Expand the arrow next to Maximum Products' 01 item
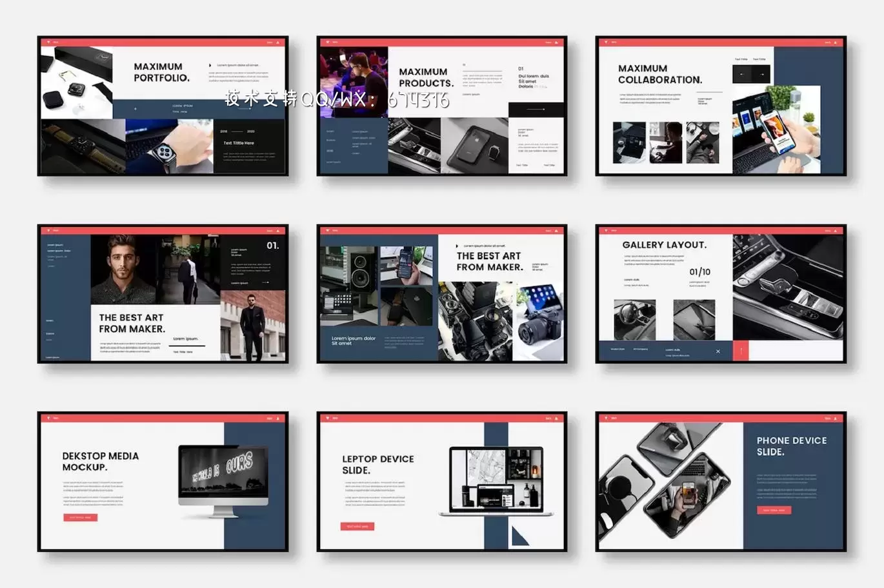The width and height of the screenshot is (884, 588). point(463,65)
